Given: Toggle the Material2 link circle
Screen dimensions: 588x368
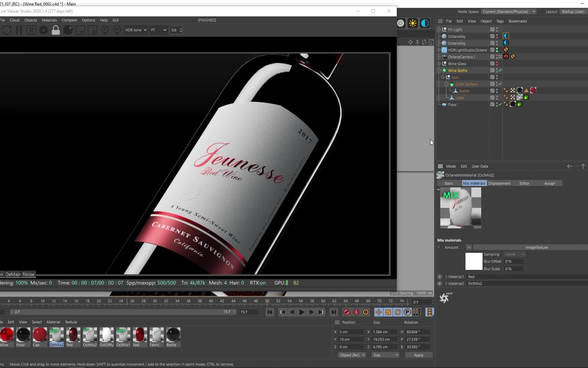Looking at the screenshot, I should [440, 283].
